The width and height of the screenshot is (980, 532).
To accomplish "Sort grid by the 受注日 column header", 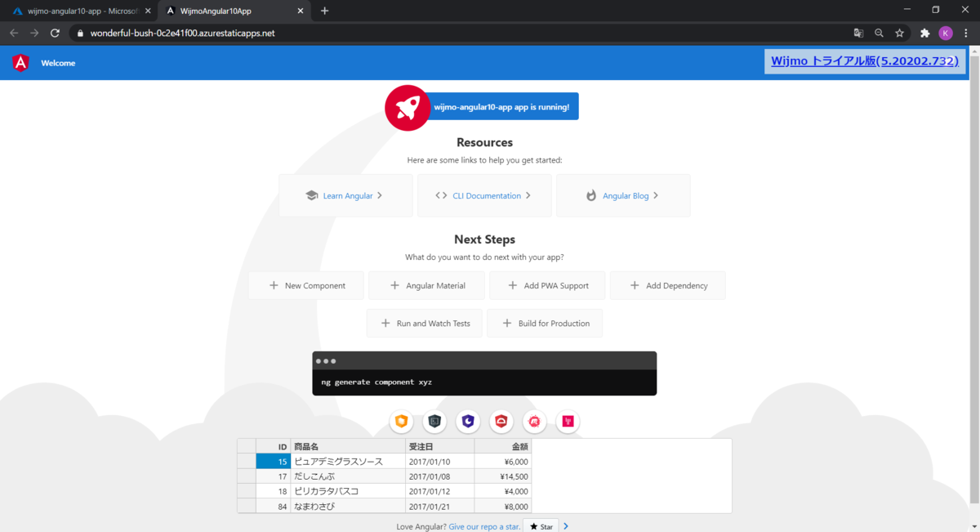I will pyautogui.click(x=439, y=446).
